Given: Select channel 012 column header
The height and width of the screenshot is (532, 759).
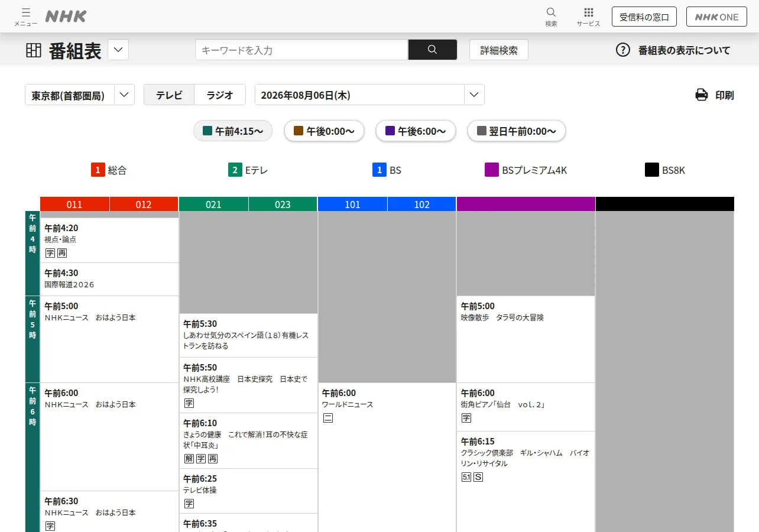Looking at the screenshot, I should tap(144, 205).
